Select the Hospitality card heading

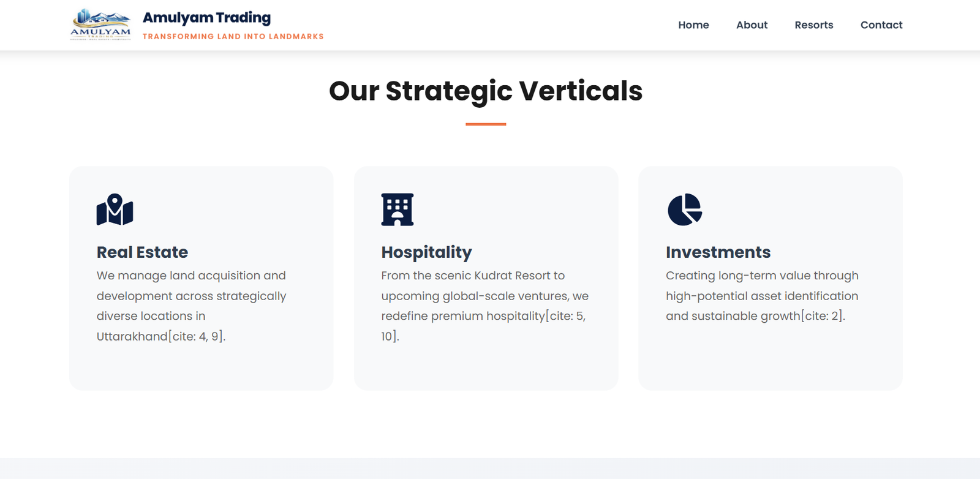tap(426, 252)
